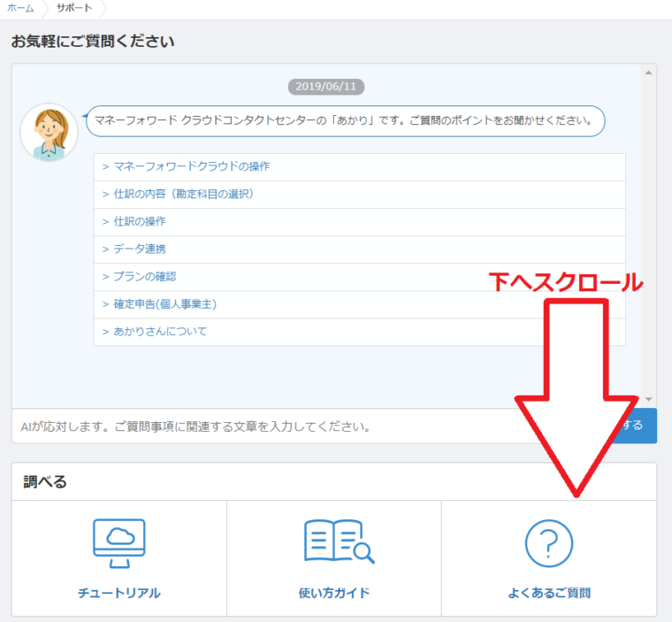
Task: Click the 2019/06/11 date badge
Action: 326,87
